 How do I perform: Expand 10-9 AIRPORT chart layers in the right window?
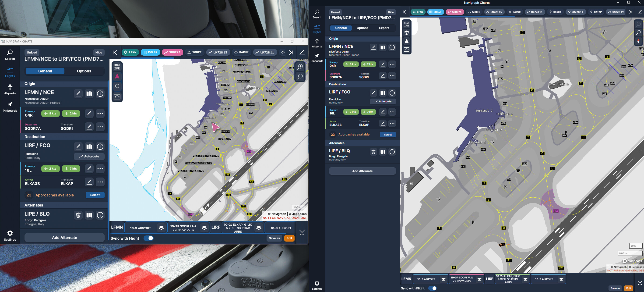tap(443, 279)
